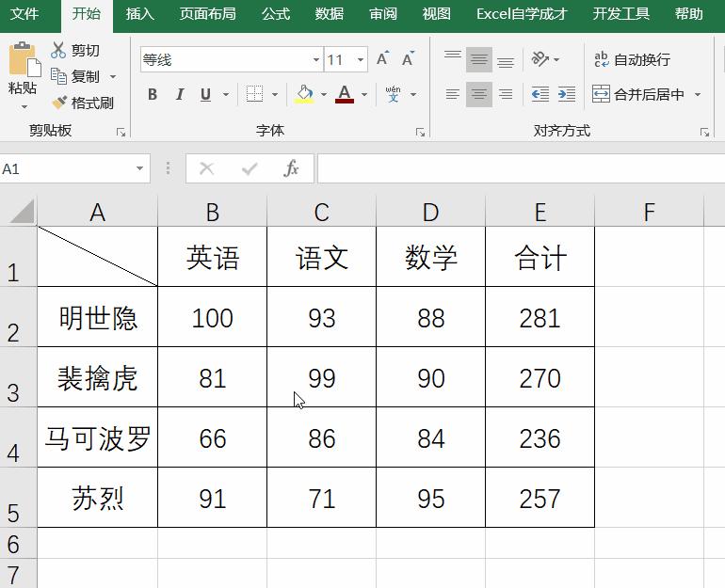The width and height of the screenshot is (725, 588).
Task: Increase indent
Action: [567, 94]
